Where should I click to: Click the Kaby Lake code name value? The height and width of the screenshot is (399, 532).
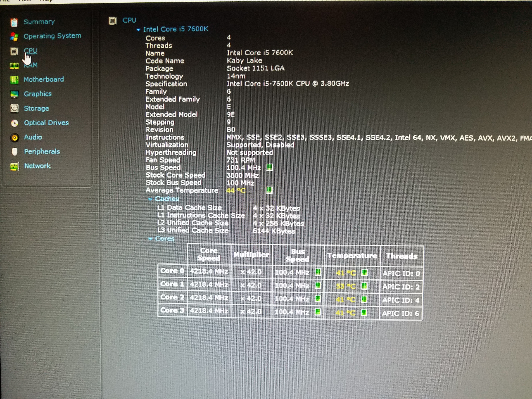(244, 60)
